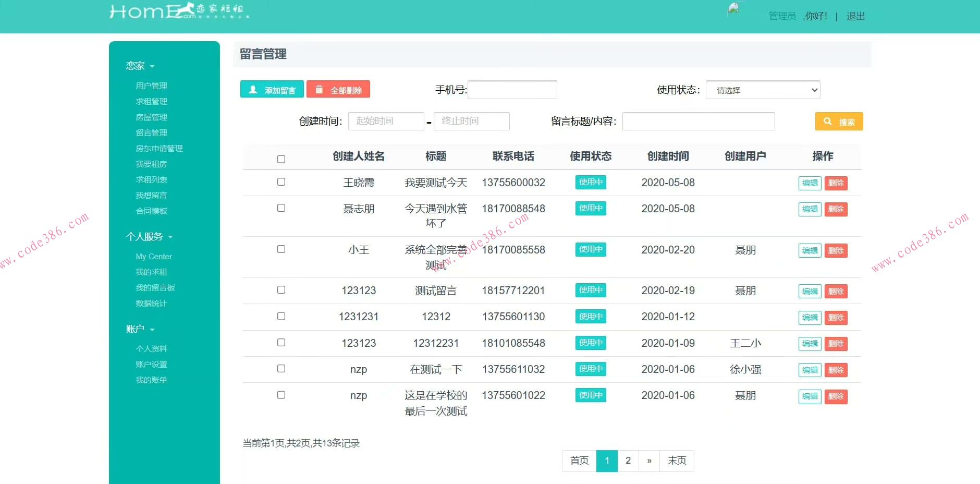This screenshot has height=484, width=980.
Task: Click the 编辑 button for 测试留言 row
Action: [x=810, y=291]
